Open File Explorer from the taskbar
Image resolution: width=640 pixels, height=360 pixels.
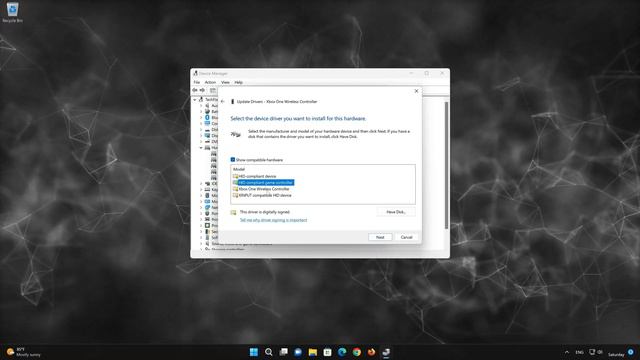click(x=313, y=352)
